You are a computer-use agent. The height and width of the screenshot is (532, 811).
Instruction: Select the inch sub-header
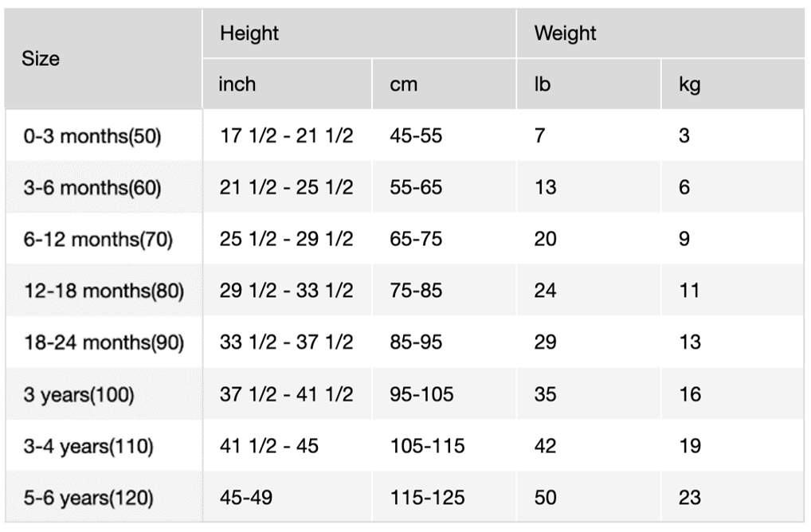pyautogui.click(x=237, y=84)
